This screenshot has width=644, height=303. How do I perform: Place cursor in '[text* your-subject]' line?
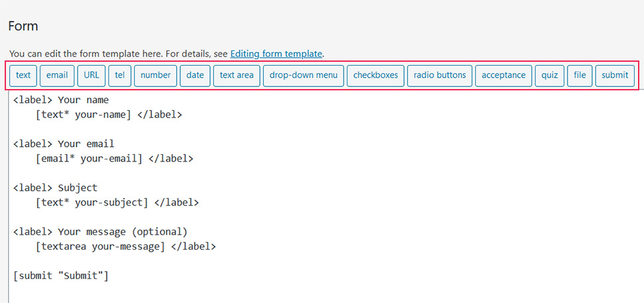(117, 203)
